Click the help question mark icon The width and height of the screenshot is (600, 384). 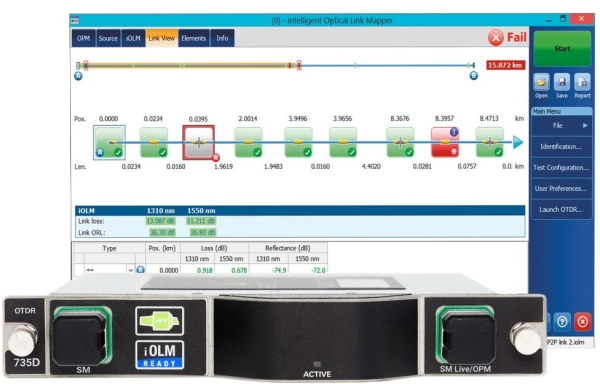[x=562, y=322]
